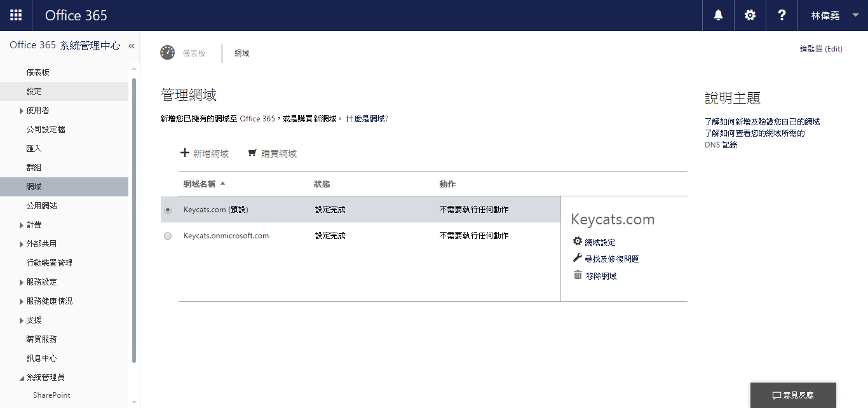Click 新增網域 button
Screen dimensions: 868x408
point(205,153)
